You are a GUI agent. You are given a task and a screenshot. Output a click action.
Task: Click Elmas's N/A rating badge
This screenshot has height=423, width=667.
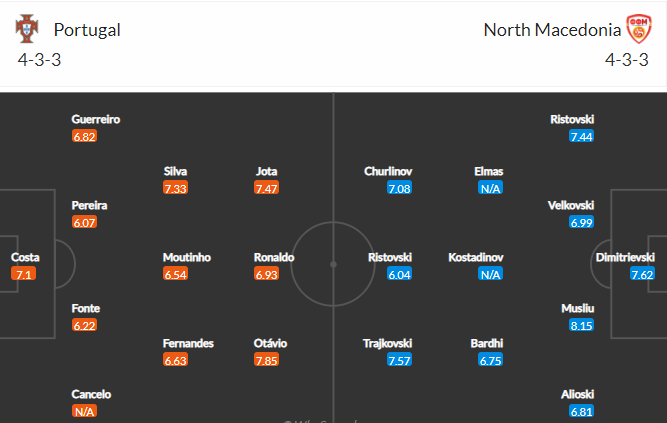(x=490, y=188)
